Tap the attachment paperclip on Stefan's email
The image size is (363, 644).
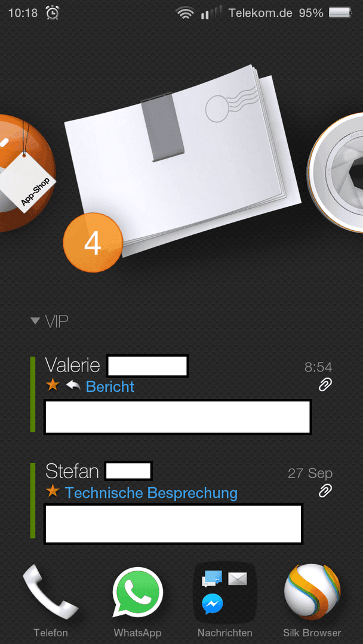pos(325,491)
